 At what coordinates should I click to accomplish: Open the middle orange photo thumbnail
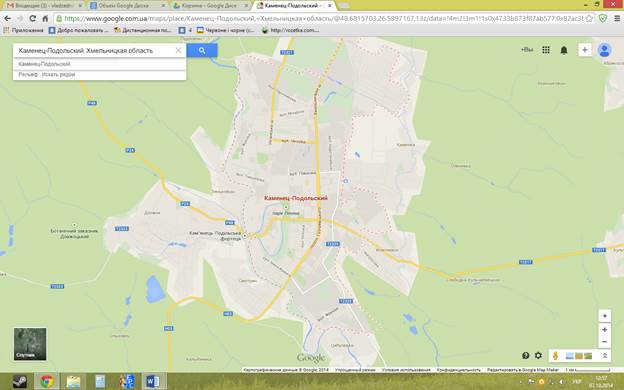[579, 356]
